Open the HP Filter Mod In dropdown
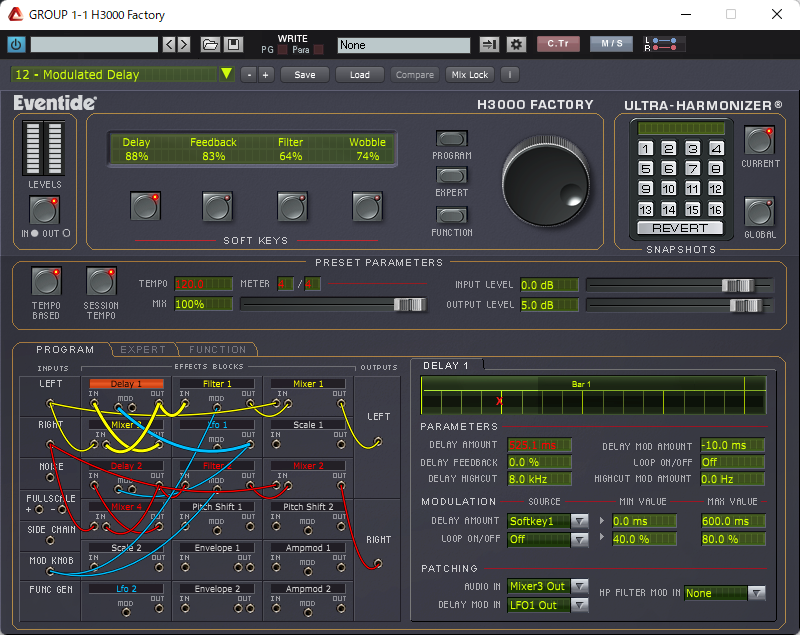 (756, 593)
